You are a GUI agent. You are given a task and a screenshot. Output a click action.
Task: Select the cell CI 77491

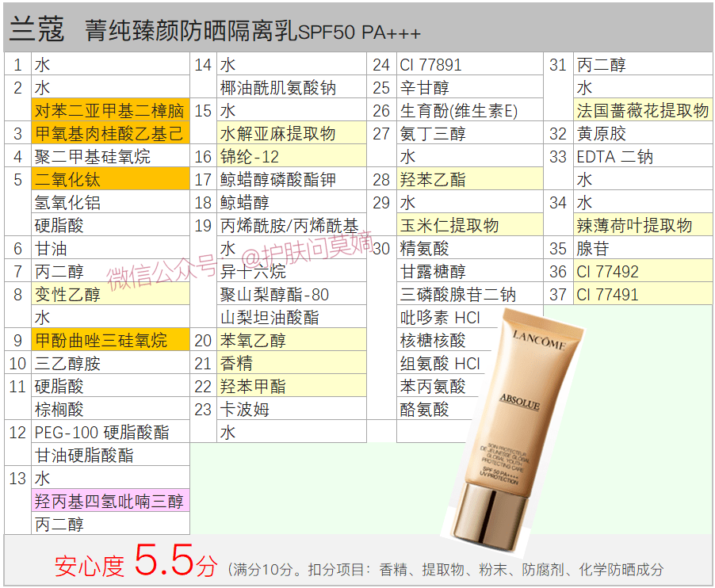[643, 294]
